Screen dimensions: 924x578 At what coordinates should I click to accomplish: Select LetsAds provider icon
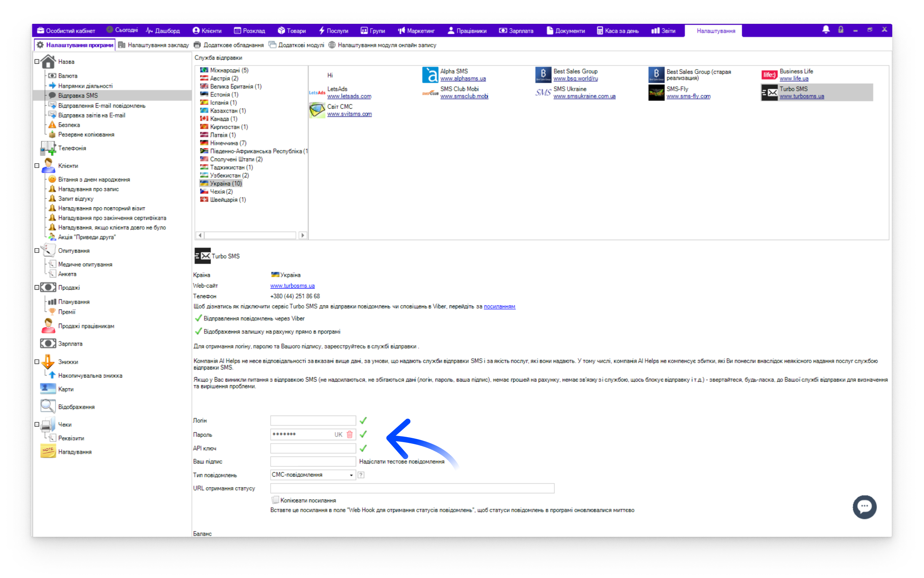tap(317, 92)
